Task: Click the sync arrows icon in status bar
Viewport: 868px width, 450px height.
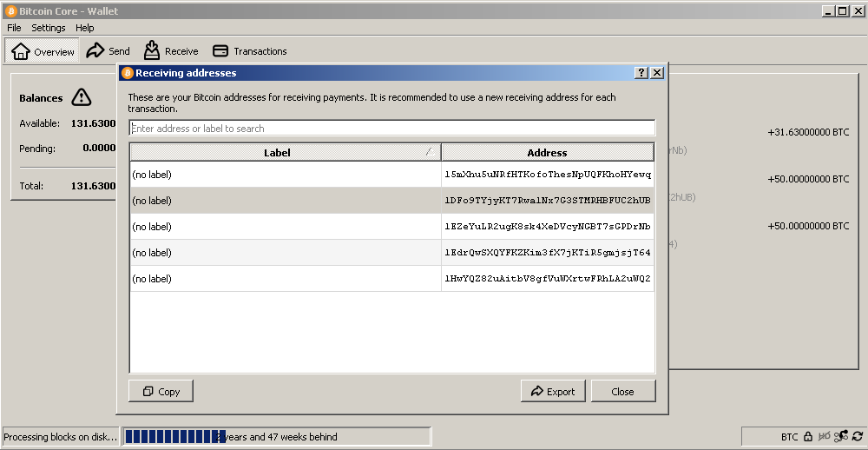Action: [858, 437]
